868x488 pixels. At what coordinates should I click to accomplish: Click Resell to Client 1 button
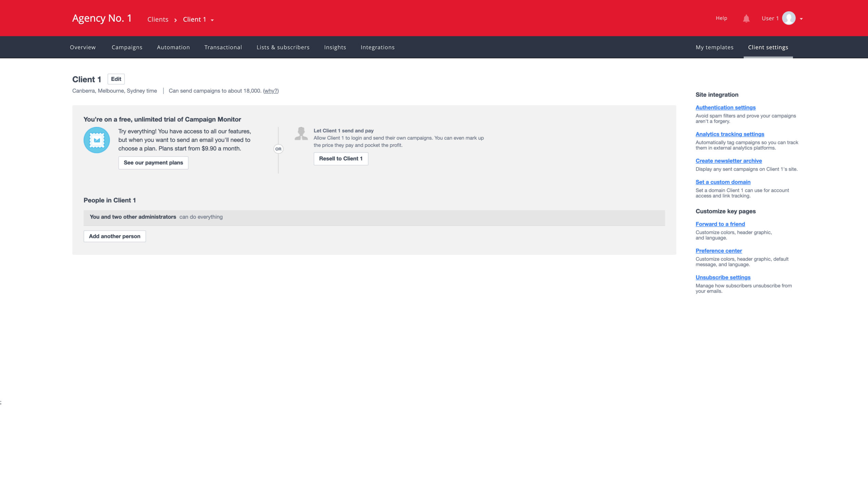pos(340,159)
